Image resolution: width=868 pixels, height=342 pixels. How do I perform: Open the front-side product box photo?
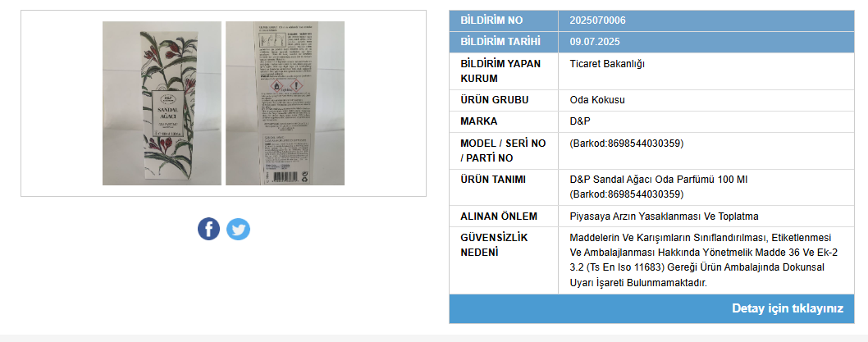tap(162, 103)
